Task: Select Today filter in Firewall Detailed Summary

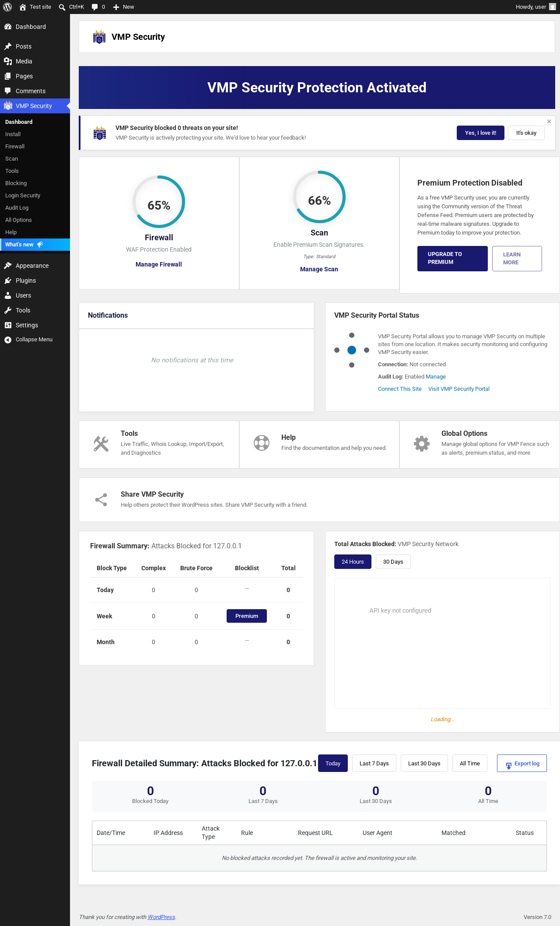Action: 333,763
